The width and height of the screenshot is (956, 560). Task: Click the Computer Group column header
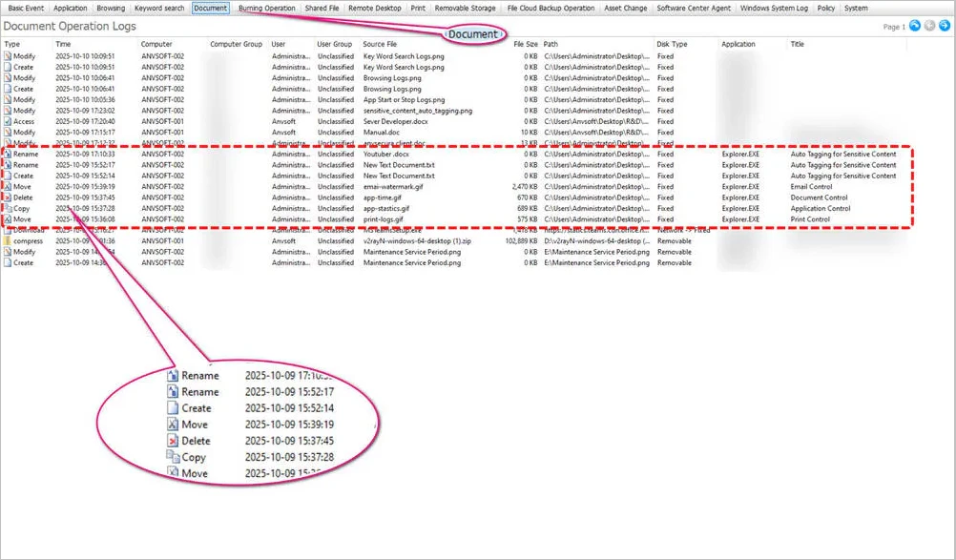(x=238, y=44)
